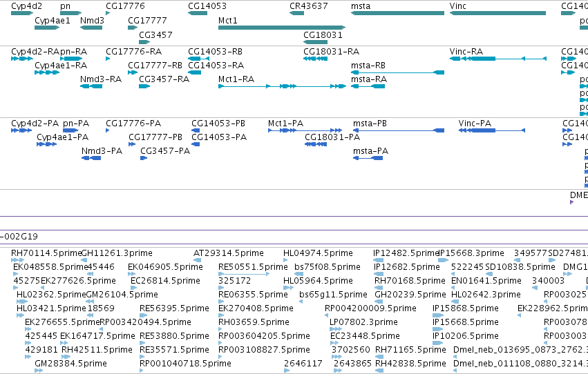Click the CG14053 gene label

[207, 6]
